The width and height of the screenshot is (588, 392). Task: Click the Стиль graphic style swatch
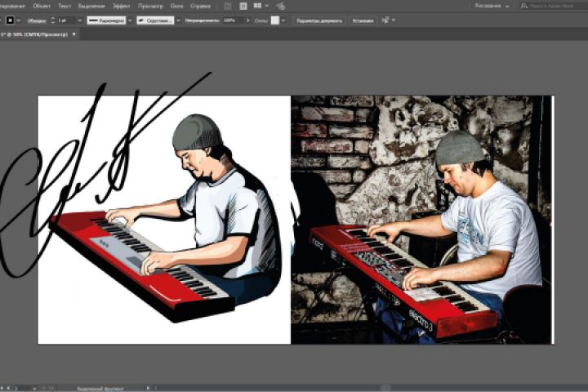[275, 20]
